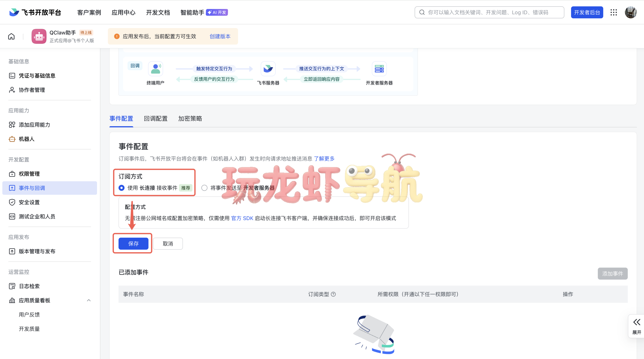The width and height of the screenshot is (644, 359).
Task: Click the 日志检索 search-log icon
Action: [x=12, y=286]
